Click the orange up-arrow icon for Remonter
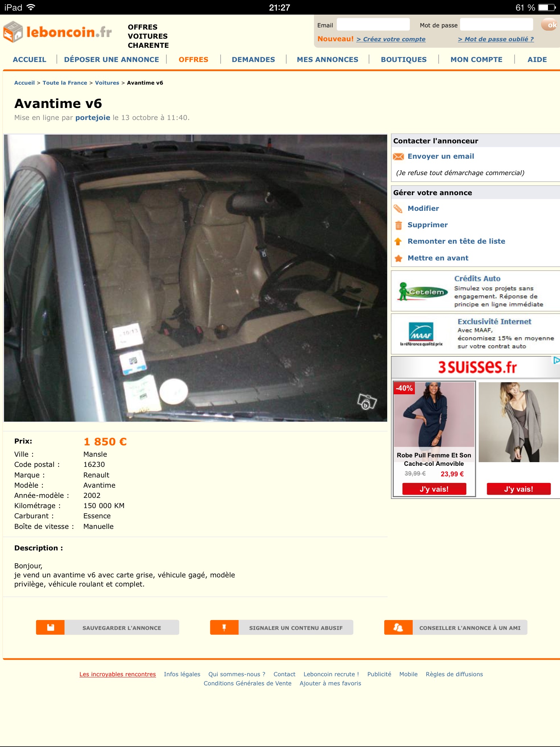Viewport: 560px width, 747px height. (398, 241)
